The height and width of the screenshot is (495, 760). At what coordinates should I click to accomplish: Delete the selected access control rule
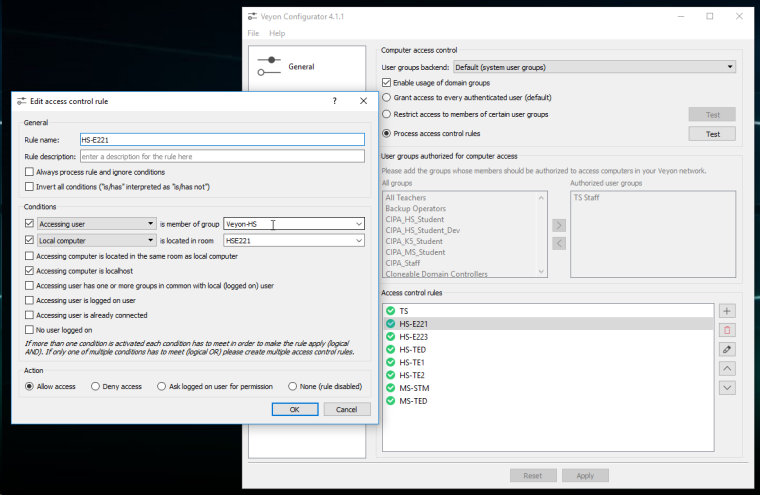(727, 330)
